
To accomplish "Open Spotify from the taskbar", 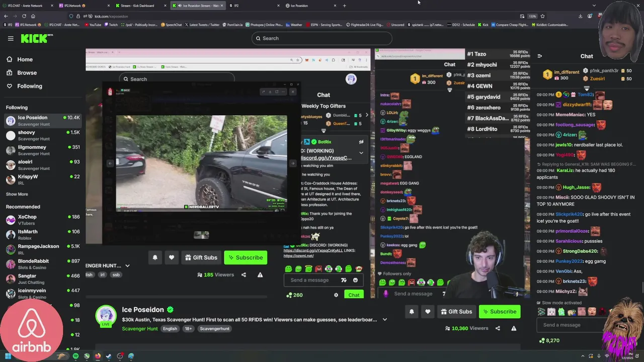I will coord(75,356).
